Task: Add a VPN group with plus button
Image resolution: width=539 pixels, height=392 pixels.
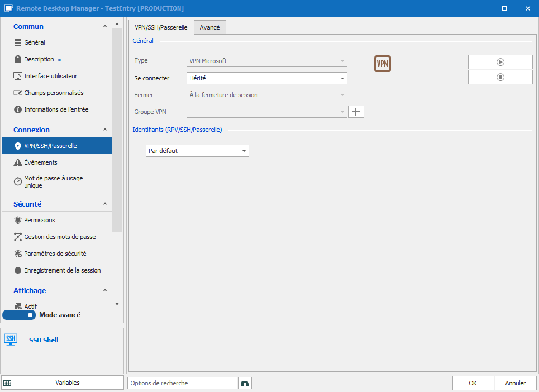Action: coord(356,112)
